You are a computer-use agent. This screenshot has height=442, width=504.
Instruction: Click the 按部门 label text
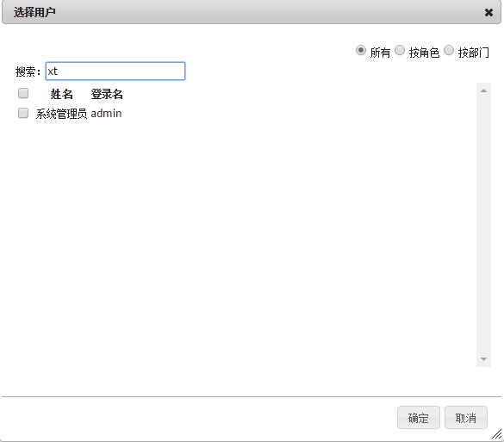pyautogui.click(x=473, y=53)
